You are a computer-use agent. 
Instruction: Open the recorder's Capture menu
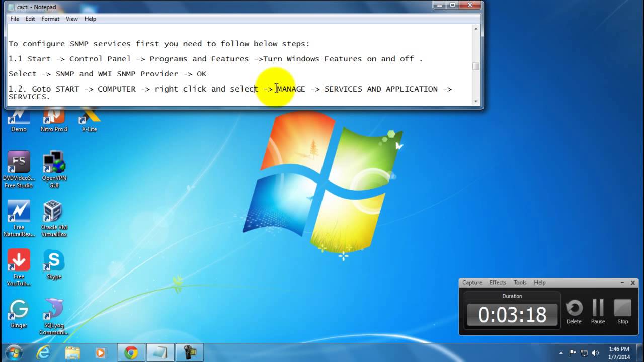pyautogui.click(x=472, y=282)
